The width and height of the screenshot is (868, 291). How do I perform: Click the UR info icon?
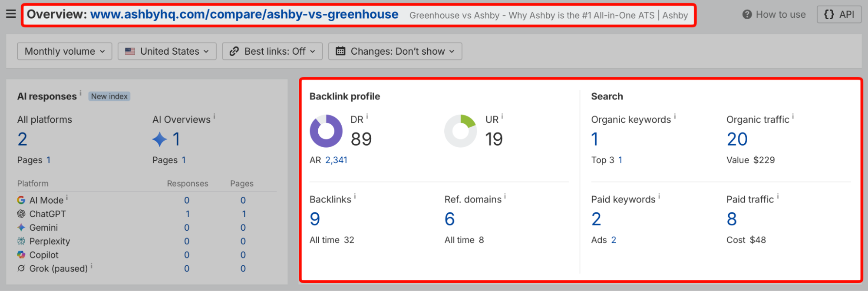[x=502, y=116]
